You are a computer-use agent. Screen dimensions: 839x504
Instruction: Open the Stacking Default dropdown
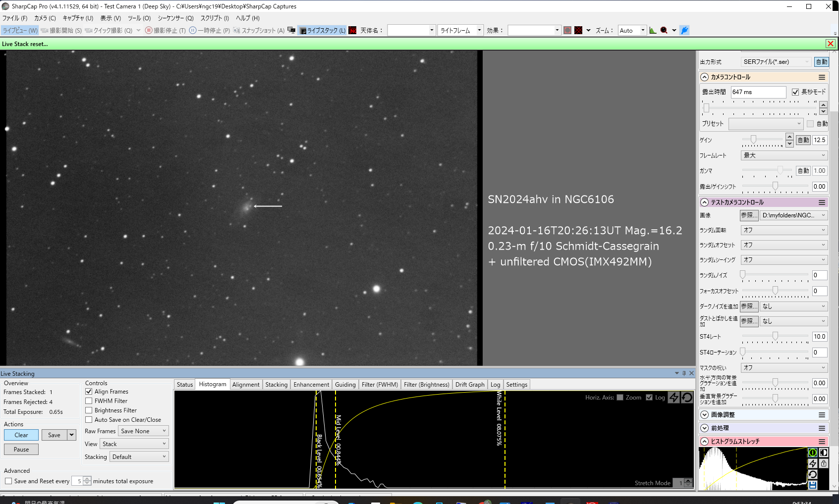139,457
